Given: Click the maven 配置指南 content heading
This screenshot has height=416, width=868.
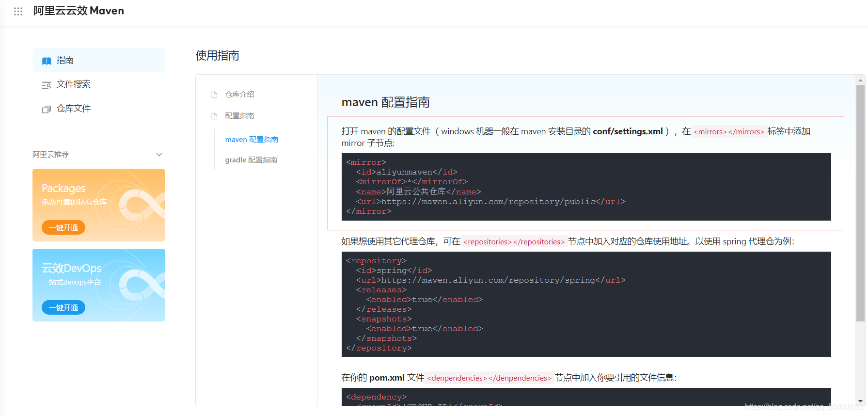Looking at the screenshot, I should 386,102.
